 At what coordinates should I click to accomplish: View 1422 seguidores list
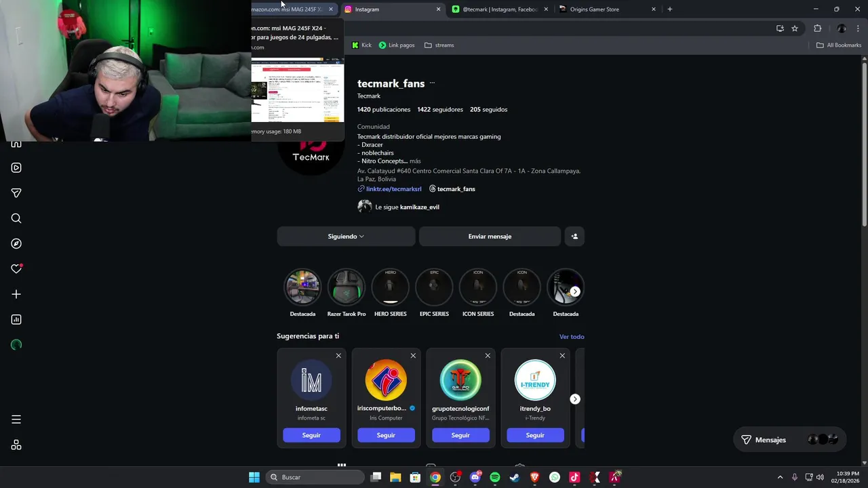click(x=440, y=110)
